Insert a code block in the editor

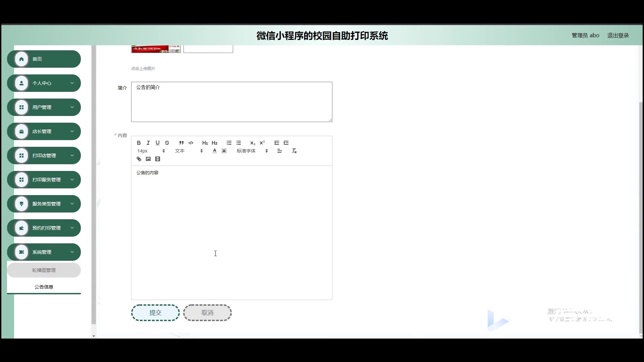click(191, 143)
